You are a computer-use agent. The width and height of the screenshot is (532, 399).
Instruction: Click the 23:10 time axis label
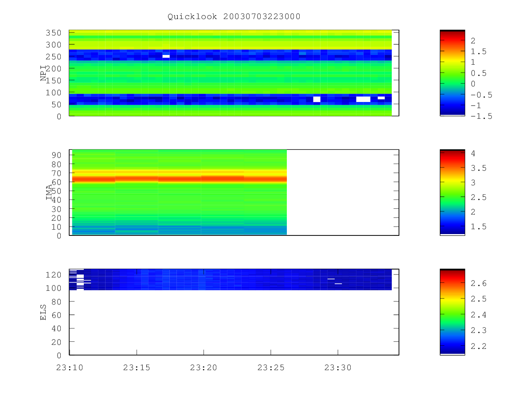click(x=69, y=368)
